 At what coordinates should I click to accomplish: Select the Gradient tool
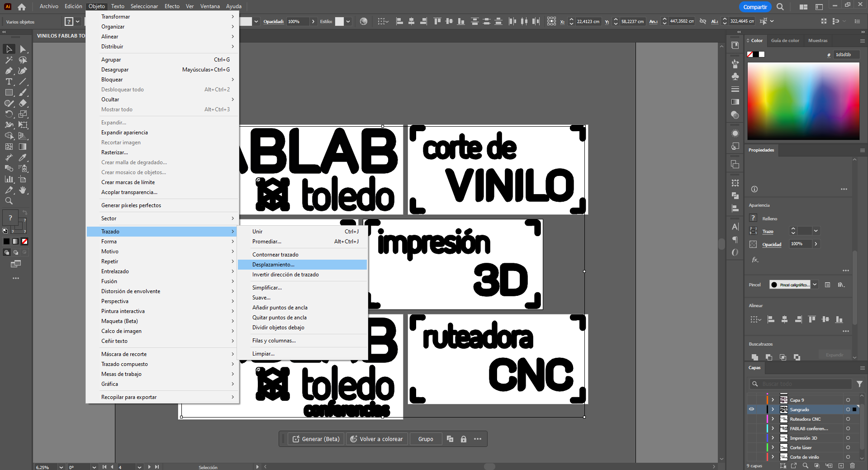tap(23, 147)
